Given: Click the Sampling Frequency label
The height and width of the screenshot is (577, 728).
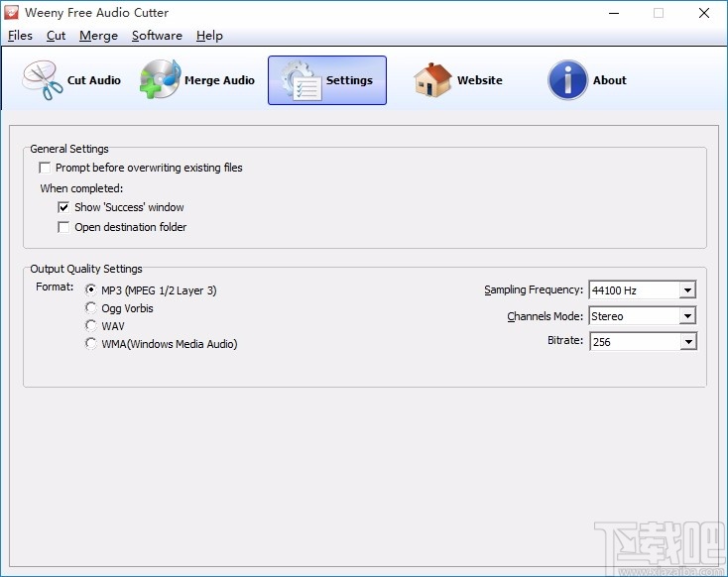Looking at the screenshot, I should pyautogui.click(x=534, y=289).
